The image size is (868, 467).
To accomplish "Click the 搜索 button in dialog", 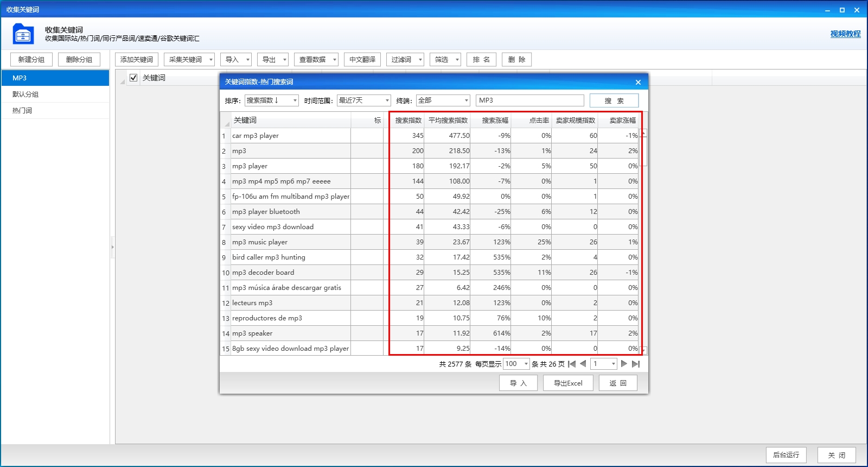I will 614,100.
